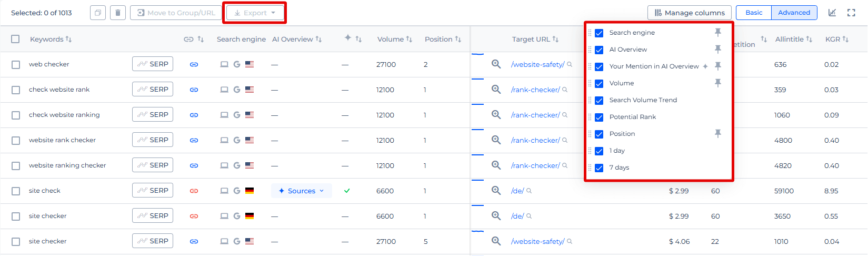Click green checkmark in site check row

(347, 191)
